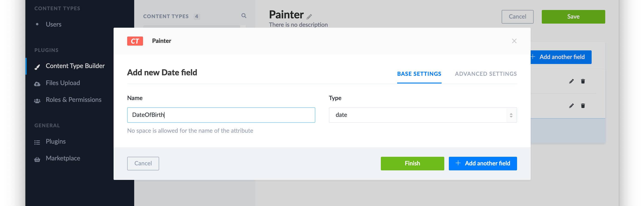Delete the second field using trash icon
644x206 pixels.
click(x=583, y=106)
